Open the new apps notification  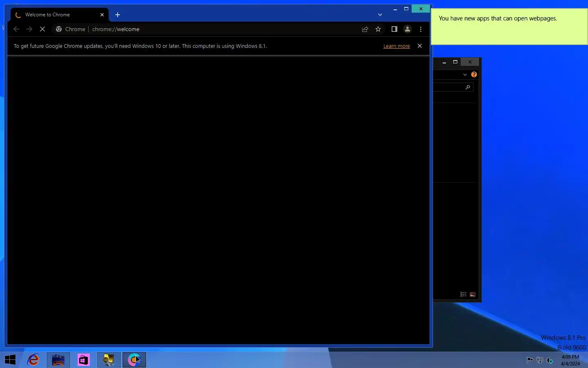point(510,27)
